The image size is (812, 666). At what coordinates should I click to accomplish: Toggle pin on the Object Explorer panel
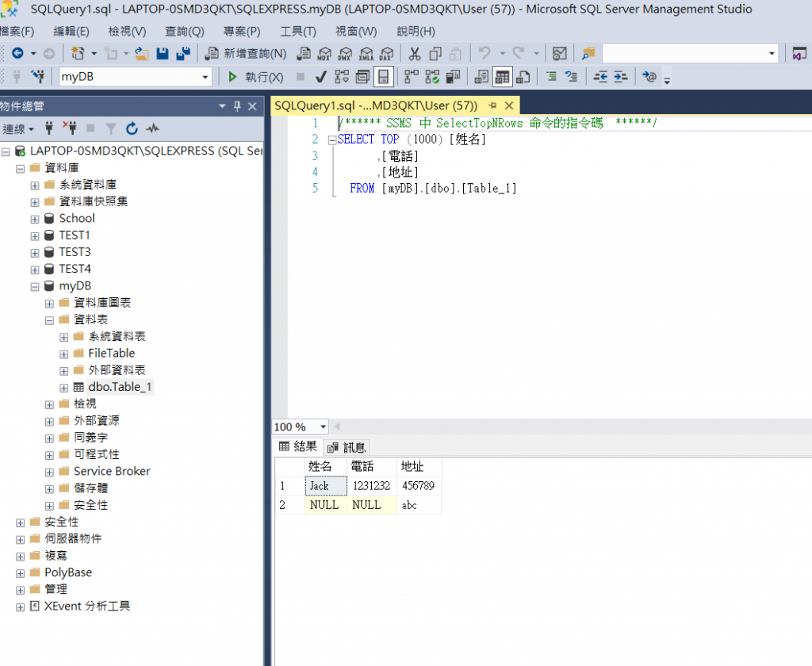[x=237, y=106]
